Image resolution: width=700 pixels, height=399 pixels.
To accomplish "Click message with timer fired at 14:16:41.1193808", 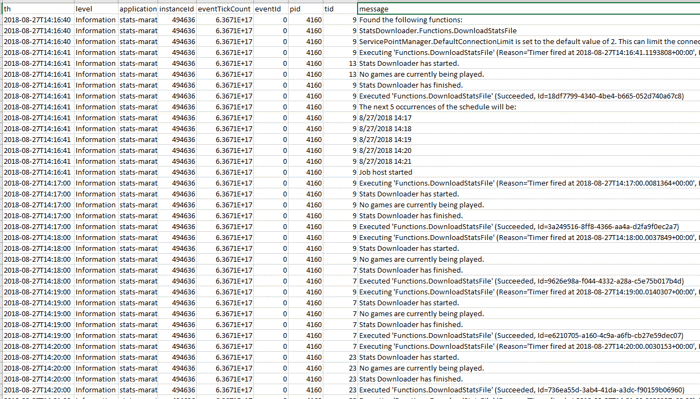I will [529, 53].
